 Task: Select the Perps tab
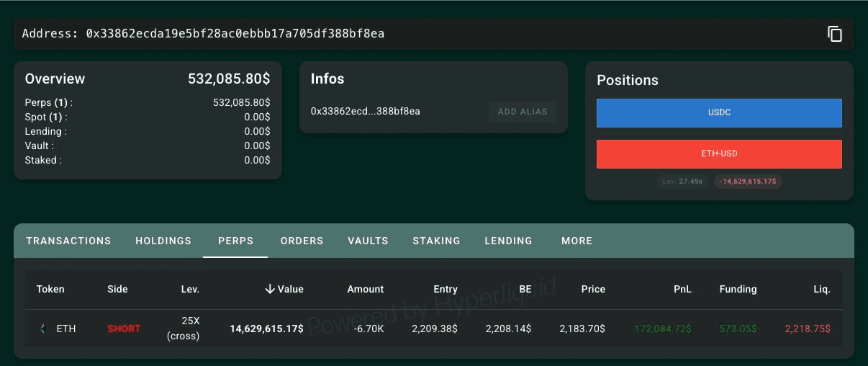(235, 241)
